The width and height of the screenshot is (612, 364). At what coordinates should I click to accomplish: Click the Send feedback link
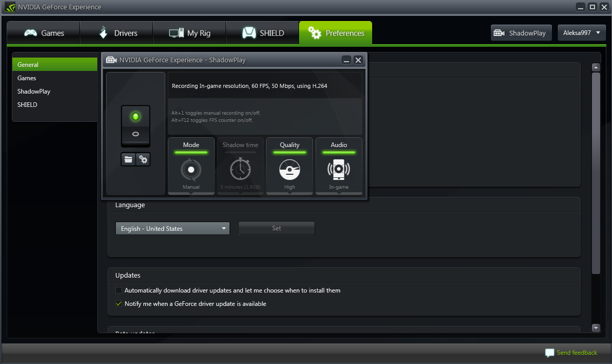tap(576, 353)
